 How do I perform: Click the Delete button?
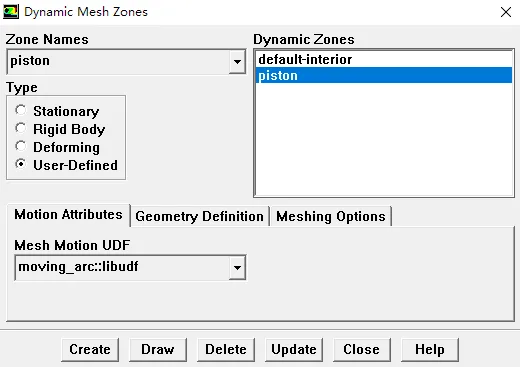(x=226, y=349)
